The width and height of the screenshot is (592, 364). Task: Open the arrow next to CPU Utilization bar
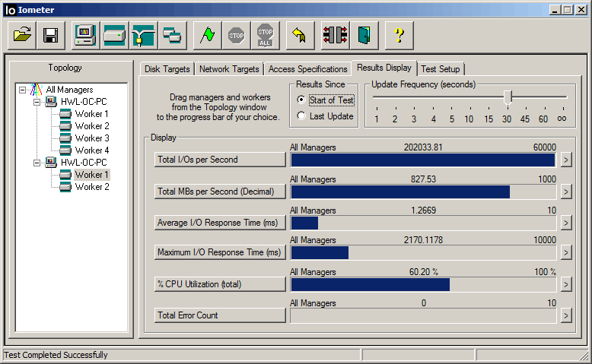pos(565,284)
